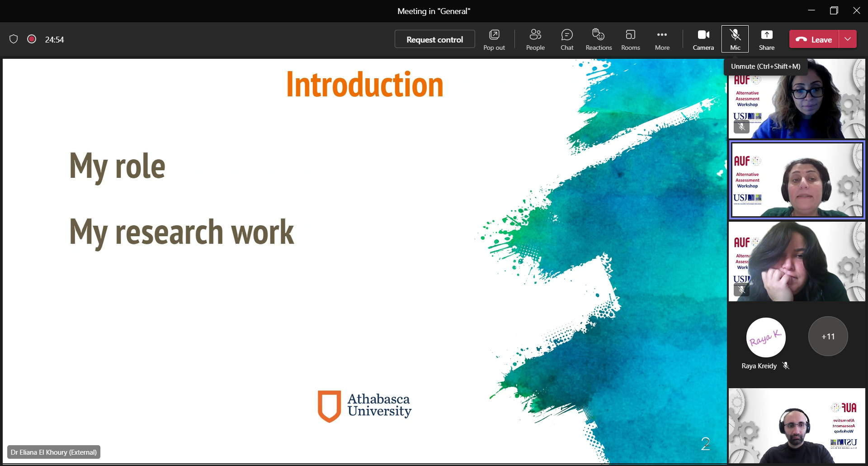Viewport: 868px width, 466px height.
Task: Select the bottom self-view video tile
Action: [797, 426]
